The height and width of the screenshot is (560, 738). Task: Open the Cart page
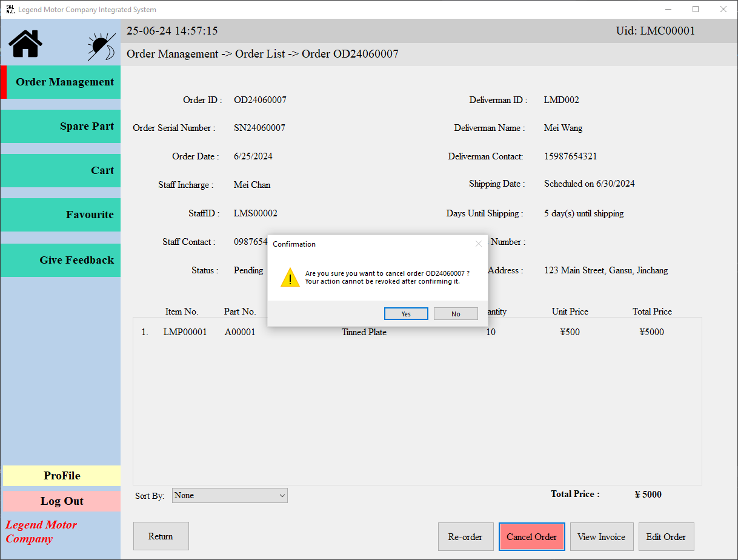[x=61, y=171]
